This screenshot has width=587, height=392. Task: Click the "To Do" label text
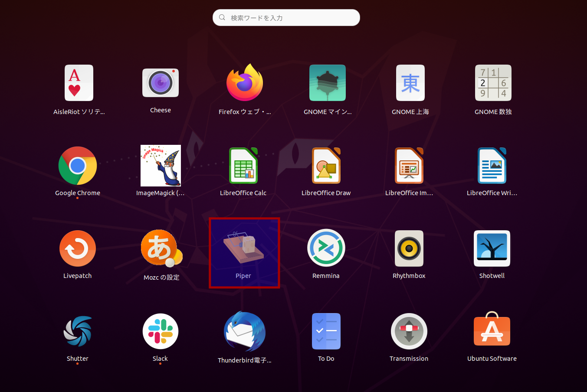coord(326,359)
